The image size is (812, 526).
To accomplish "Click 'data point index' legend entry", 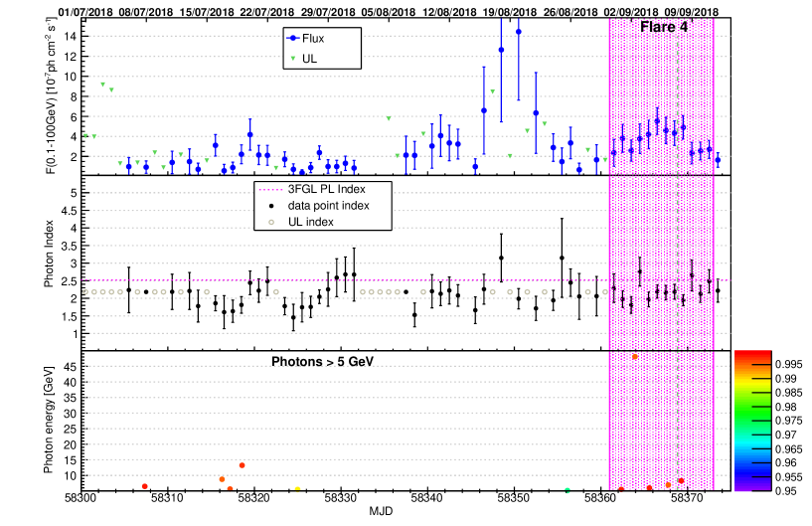I will pos(319,206).
